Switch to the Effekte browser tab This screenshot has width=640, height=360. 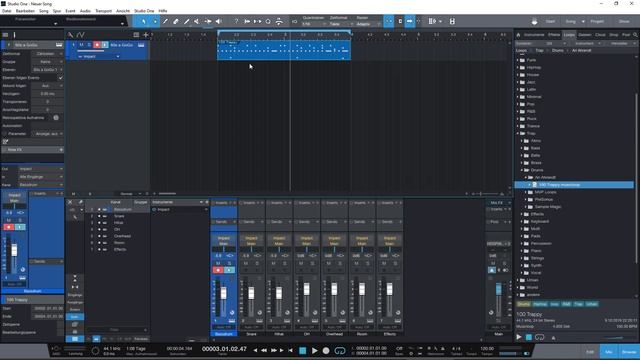[554, 35]
